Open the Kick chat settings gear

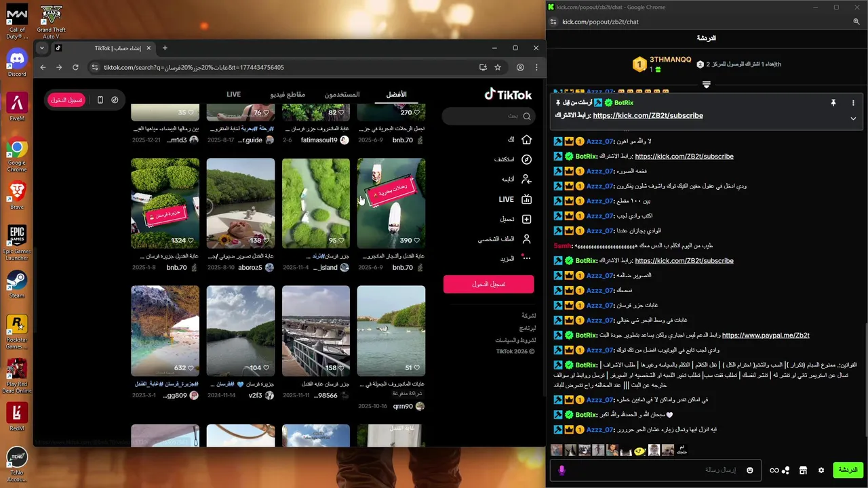click(821, 470)
